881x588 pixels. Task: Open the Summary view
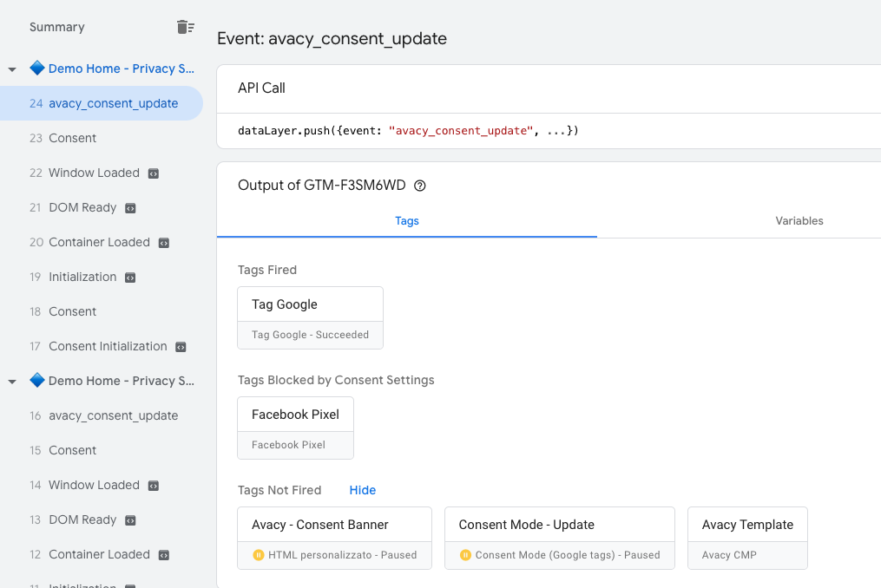click(56, 27)
